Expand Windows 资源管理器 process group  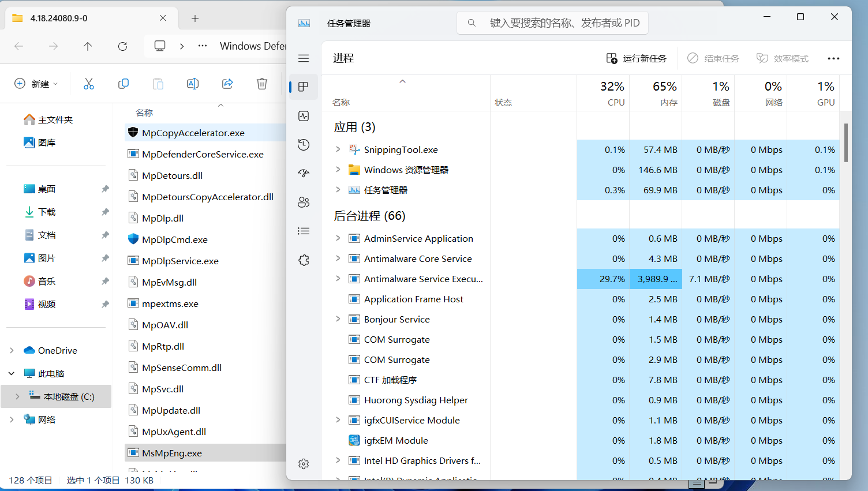[338, 170]
